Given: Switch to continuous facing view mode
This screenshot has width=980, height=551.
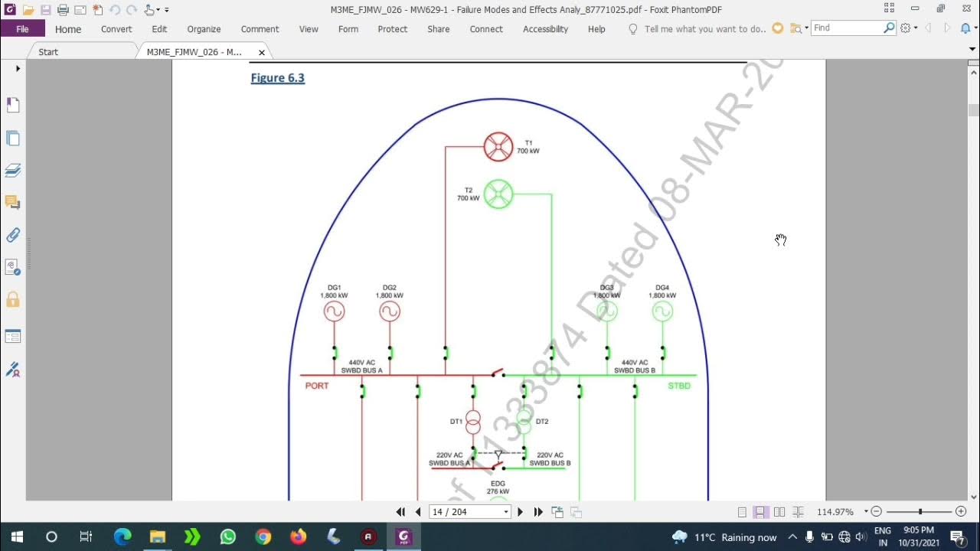Looking at the screenshot, I should click(x=799, y=512).
